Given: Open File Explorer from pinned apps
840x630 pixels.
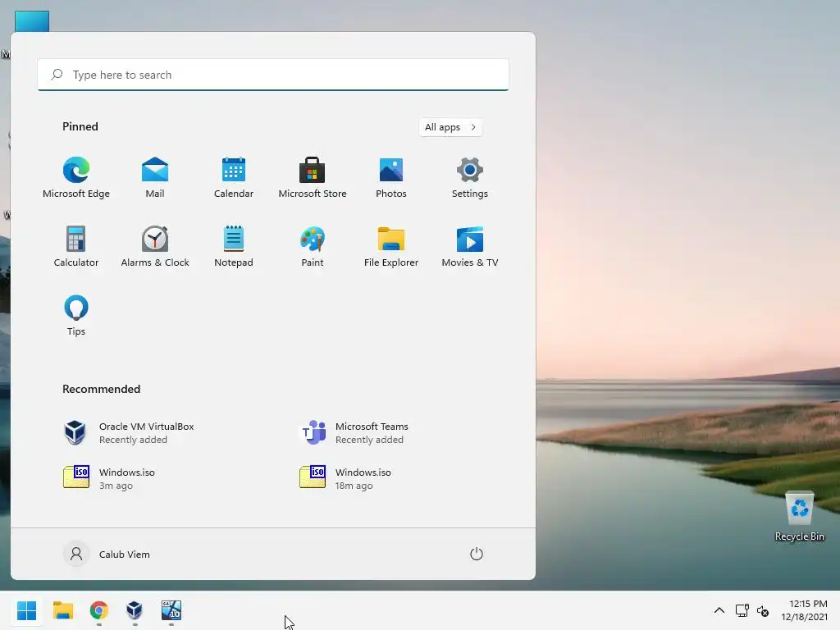Looking at the screenshot, I should [x=391, y=246].
